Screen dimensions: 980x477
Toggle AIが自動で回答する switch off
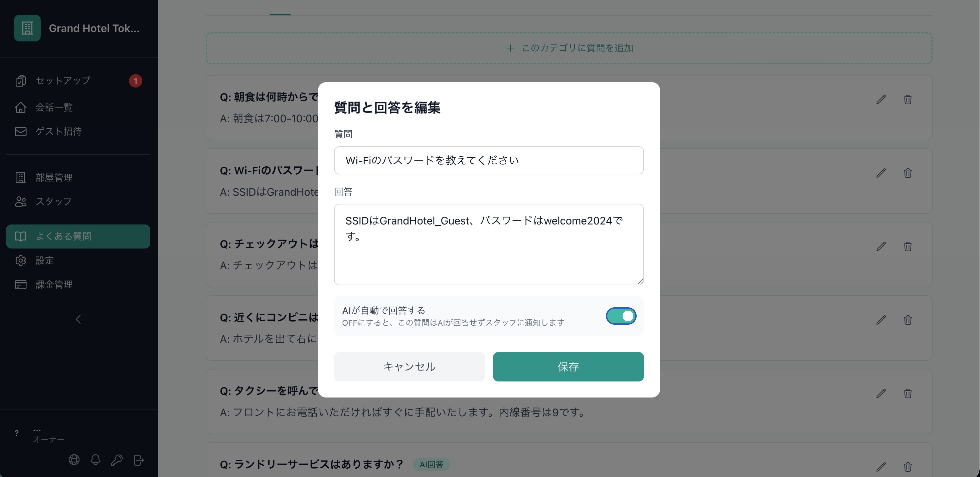(621, 316)
